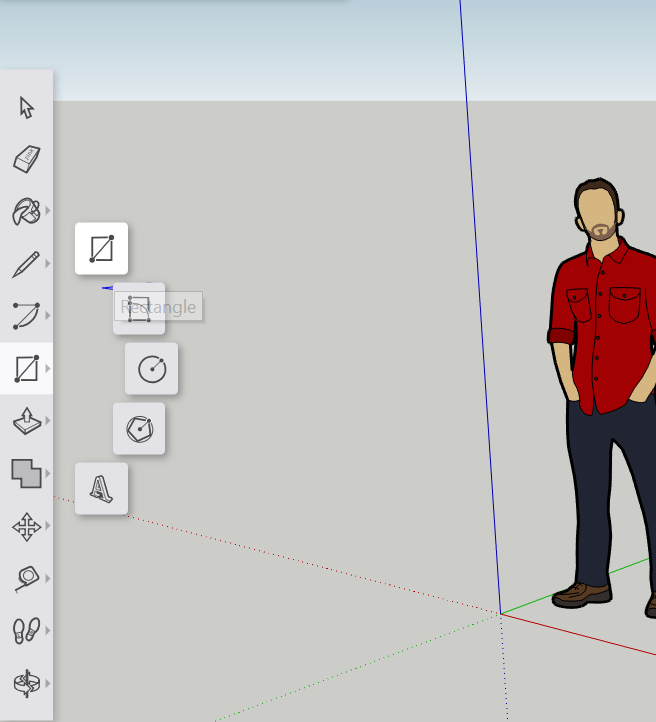Choose the Tape Measure tool
The image size is (656, 722).
tap(26, 578)
